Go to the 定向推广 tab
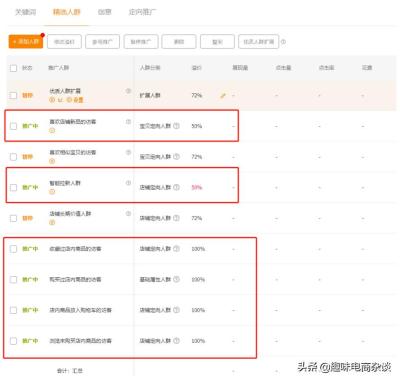 [x=142, y=12]
